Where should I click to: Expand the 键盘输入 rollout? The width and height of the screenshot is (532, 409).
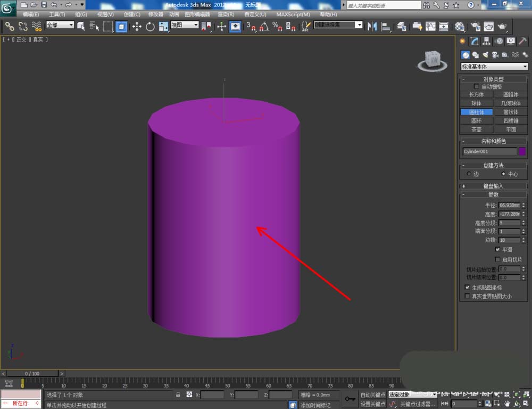(x=493, y=186)
